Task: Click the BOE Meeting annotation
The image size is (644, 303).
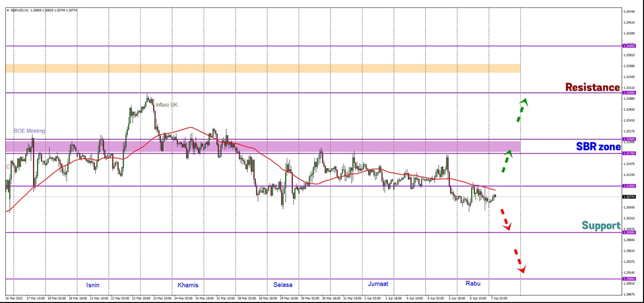Action: pyautogui.click(x=29, y=131)
